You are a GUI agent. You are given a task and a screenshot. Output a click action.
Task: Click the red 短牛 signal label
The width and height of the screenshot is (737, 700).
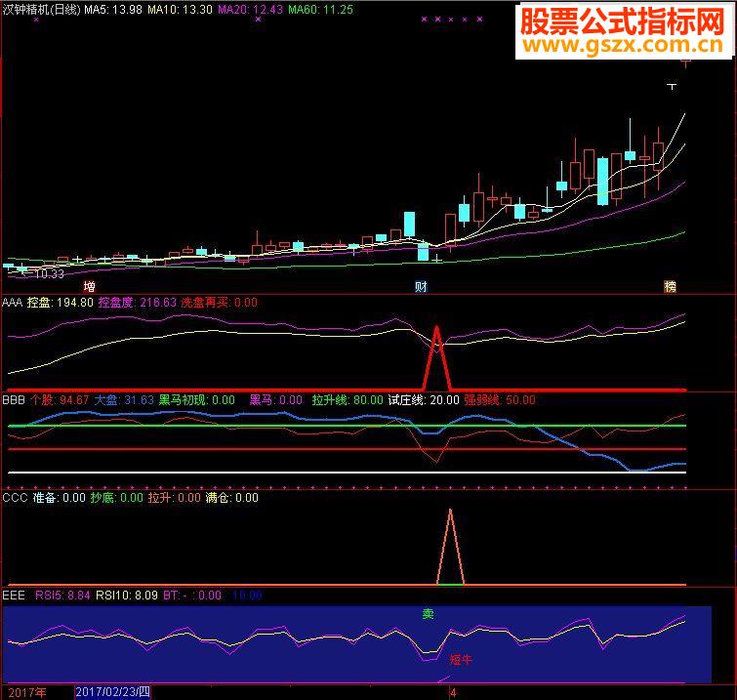460,660
